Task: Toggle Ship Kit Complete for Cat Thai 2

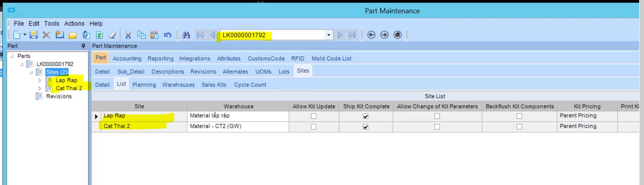Action: [366, 127]
